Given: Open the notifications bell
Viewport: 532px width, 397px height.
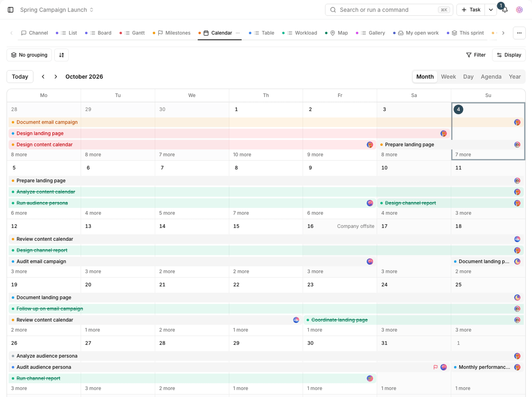Looking at the screenshot, I should 505,10.
